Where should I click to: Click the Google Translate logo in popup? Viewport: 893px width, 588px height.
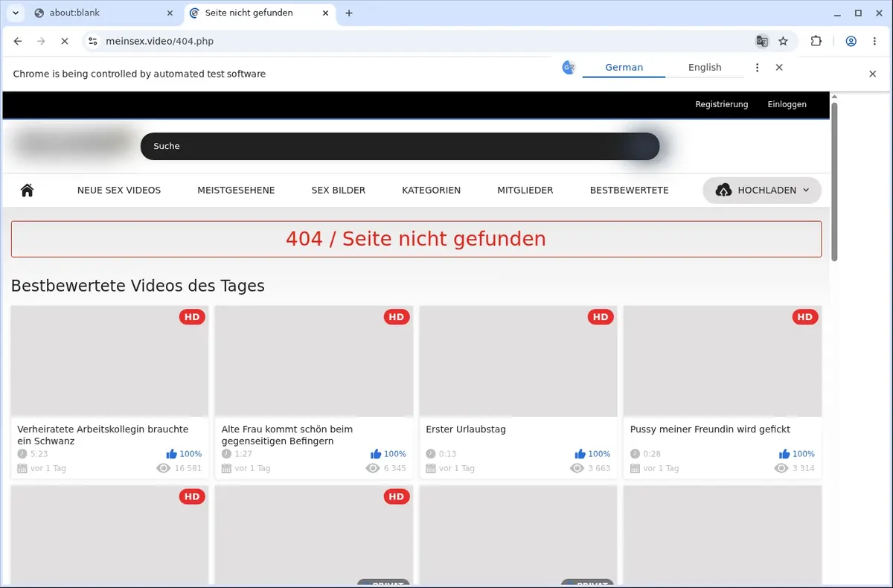tap(569, 67)
